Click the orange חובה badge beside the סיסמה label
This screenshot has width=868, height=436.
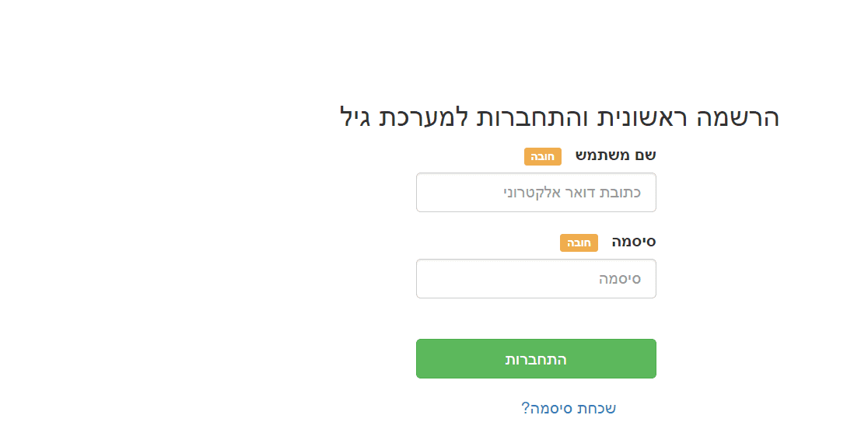click(579, 242)
